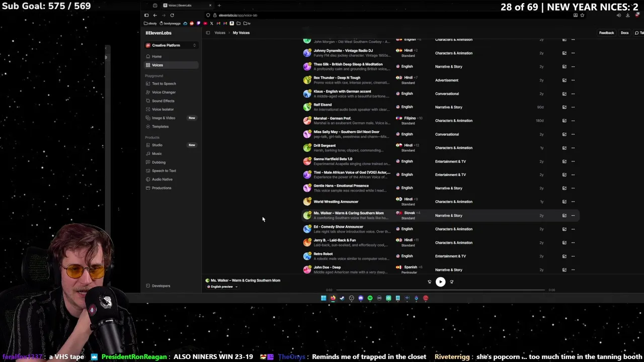Use the John Doe row add-voice icon
The image size is (644, 362).
[x=564, y=269]
